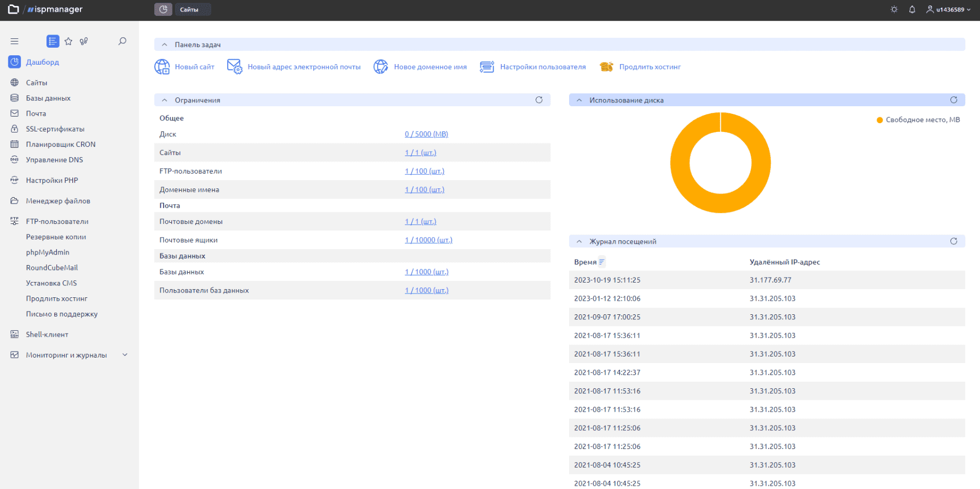The height and width of the screenshot is (489, 980).
Task: Open Дашборд in sidebar
Action: click(x=43, y=62)
